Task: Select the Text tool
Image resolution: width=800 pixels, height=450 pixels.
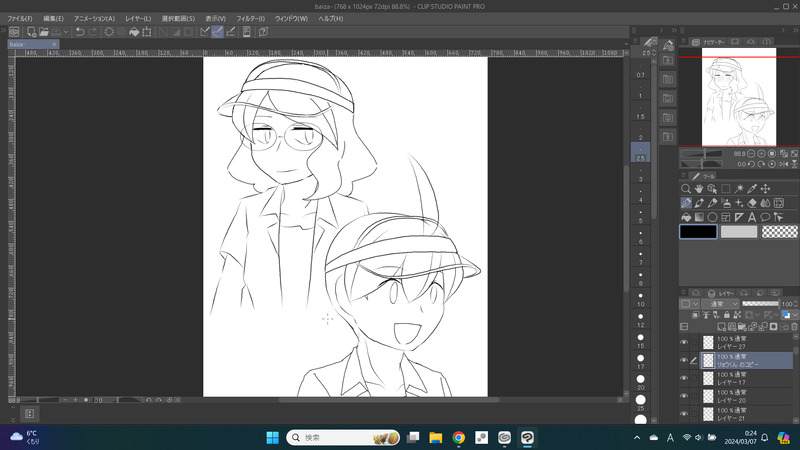Action: (752, 217)
